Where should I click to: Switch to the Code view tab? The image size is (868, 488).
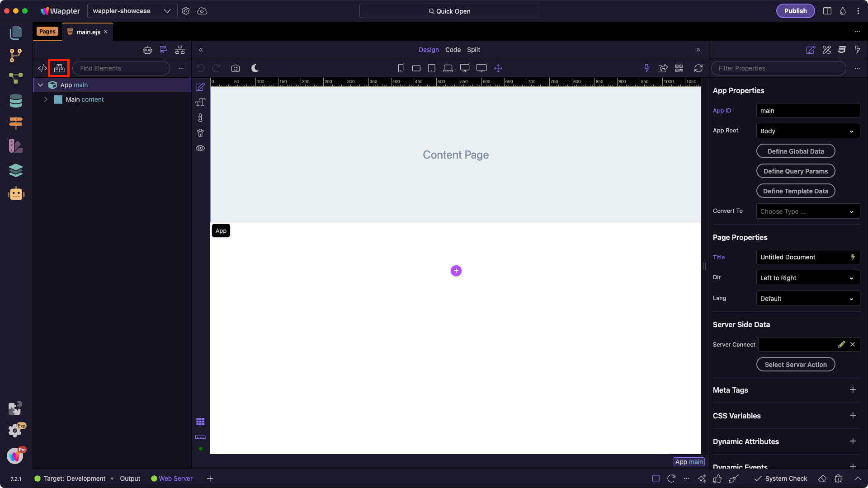click(453, 50)
